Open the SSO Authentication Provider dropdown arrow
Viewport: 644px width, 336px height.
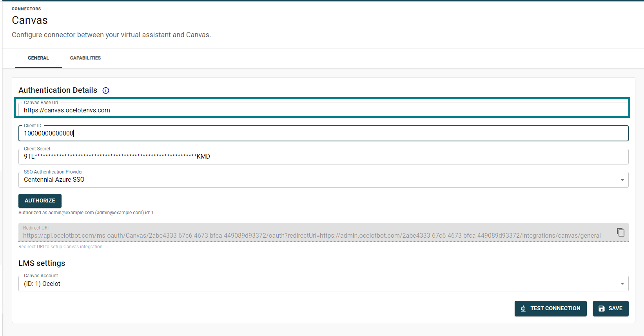click(622, 180)
